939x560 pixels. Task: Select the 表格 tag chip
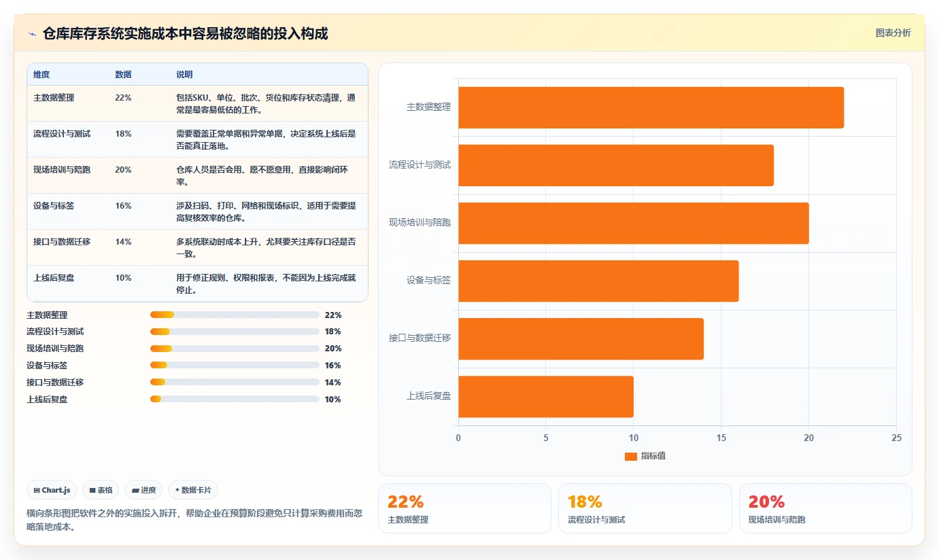(x=101, y=490)
